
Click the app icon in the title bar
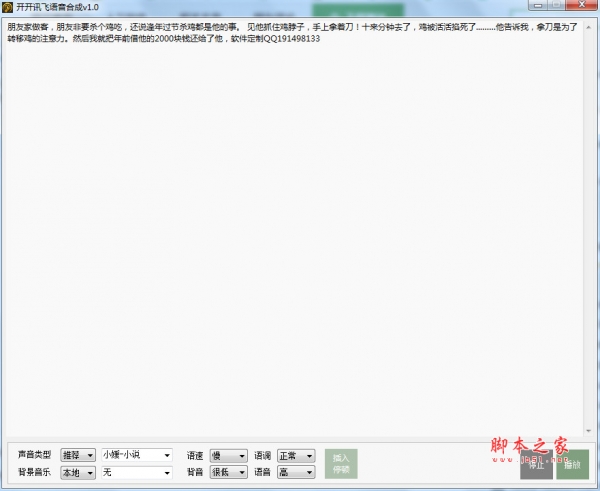pyautogui.click(x=7, y=7)
